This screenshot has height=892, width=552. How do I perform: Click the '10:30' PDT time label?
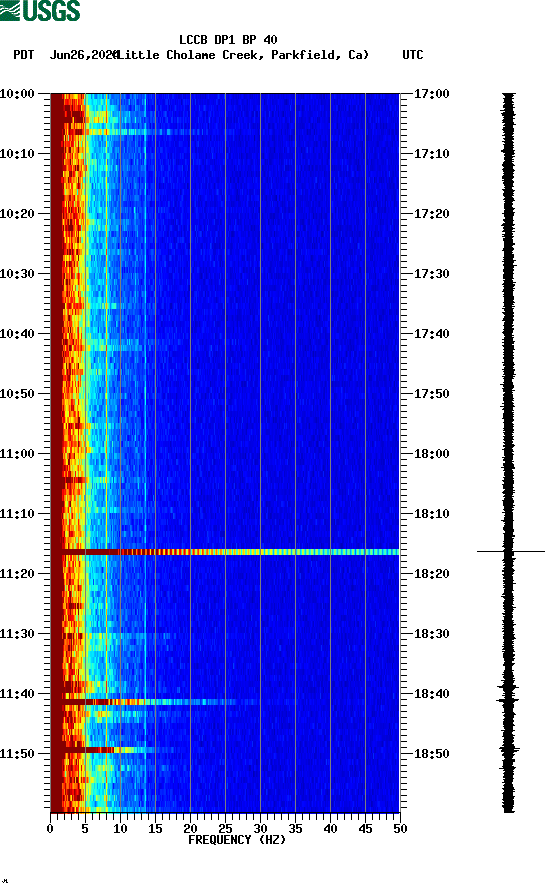(x=17, y=274)
